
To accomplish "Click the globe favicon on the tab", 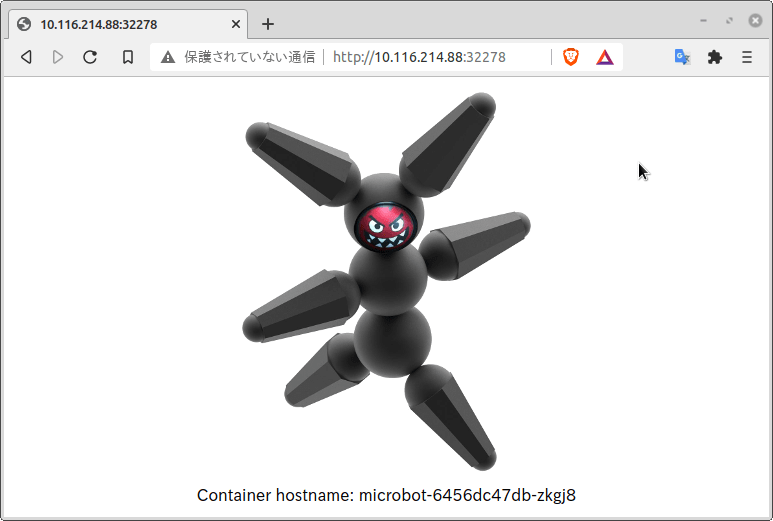I will (24, 24).
